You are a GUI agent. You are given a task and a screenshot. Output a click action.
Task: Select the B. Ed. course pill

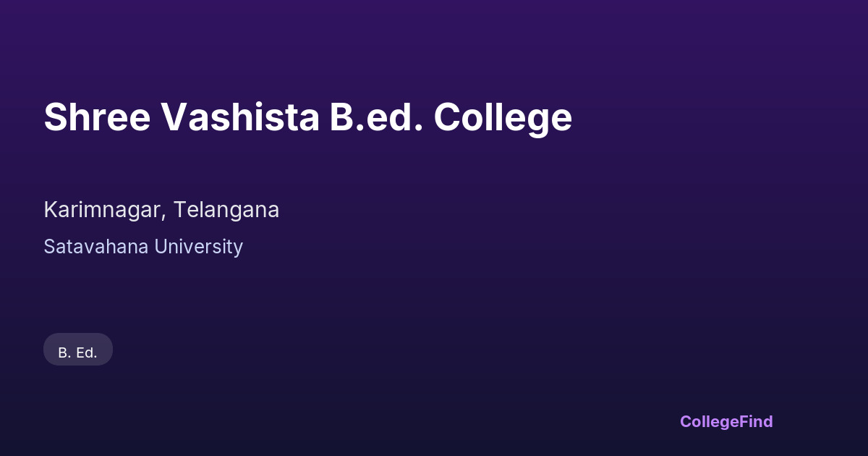tap(78, 350)
